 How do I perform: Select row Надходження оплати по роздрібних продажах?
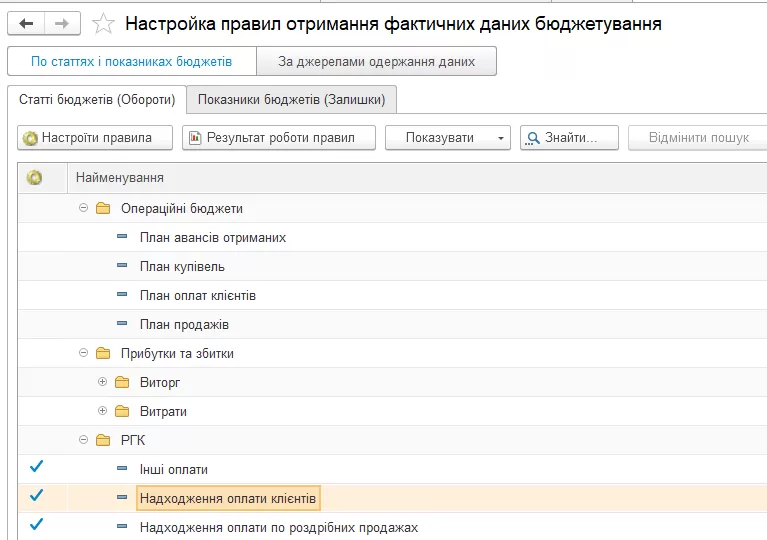coord(392,527)
